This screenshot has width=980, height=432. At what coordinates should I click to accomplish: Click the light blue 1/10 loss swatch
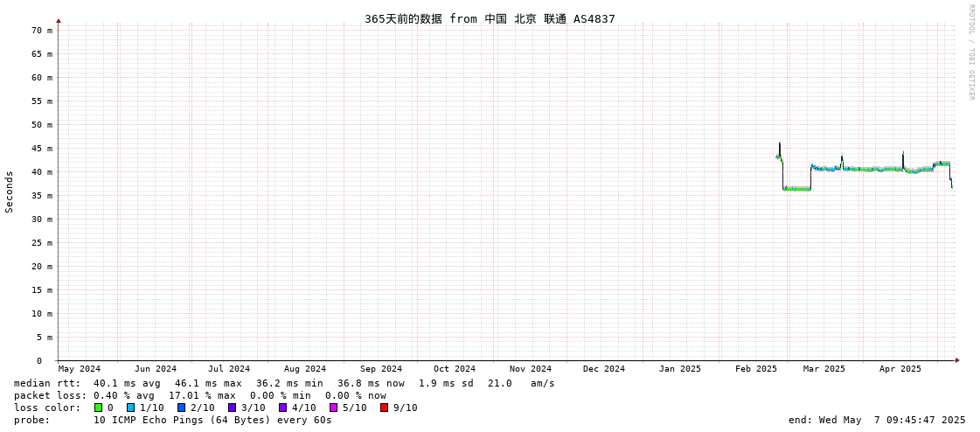[x=130, y=408]
